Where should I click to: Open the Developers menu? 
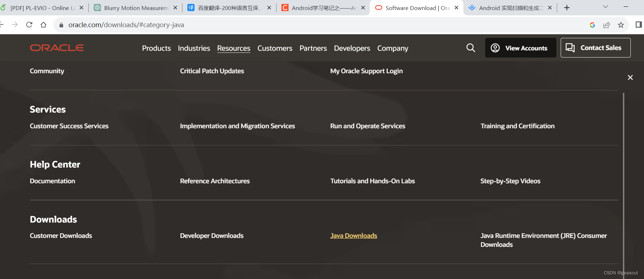pos(352,48)
